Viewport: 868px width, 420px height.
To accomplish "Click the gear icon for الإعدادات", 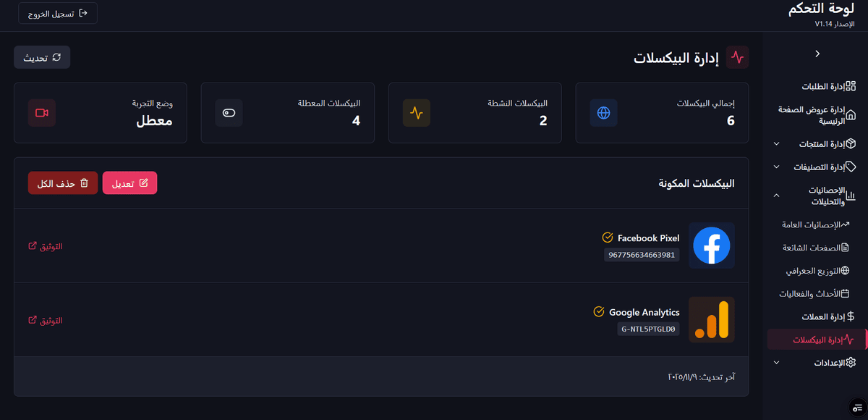I will click(851, 362).
